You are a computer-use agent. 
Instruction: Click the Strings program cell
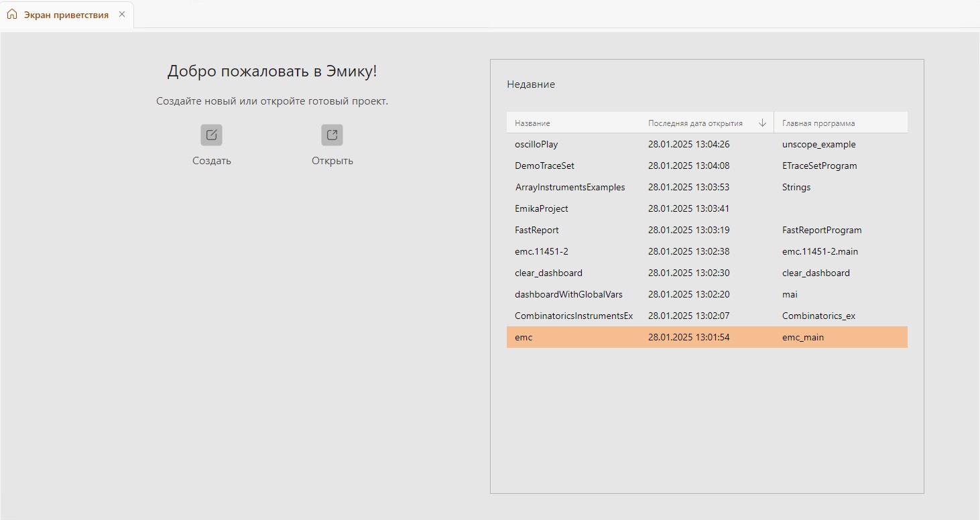click(796, 187)
